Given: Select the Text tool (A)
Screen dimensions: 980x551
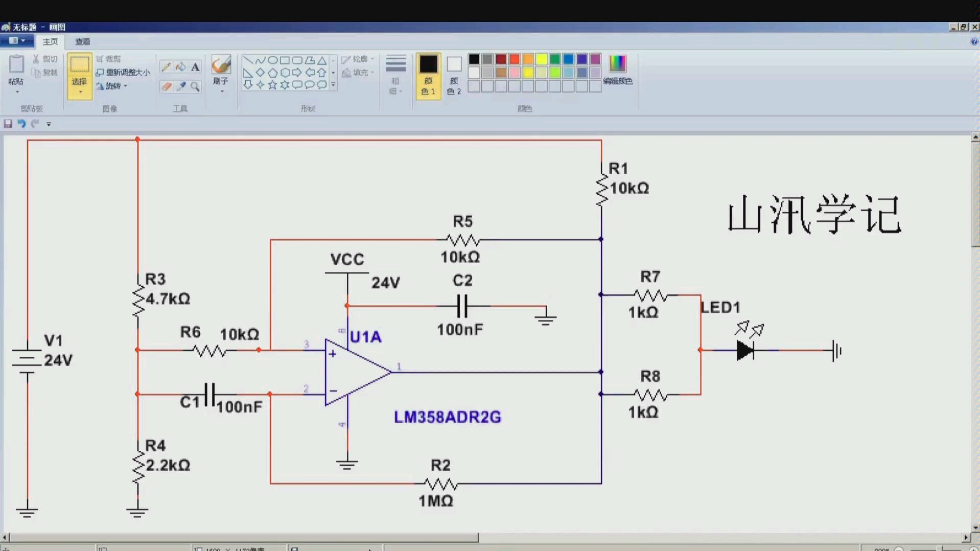Looking at the screenshot, I should 195,67.
